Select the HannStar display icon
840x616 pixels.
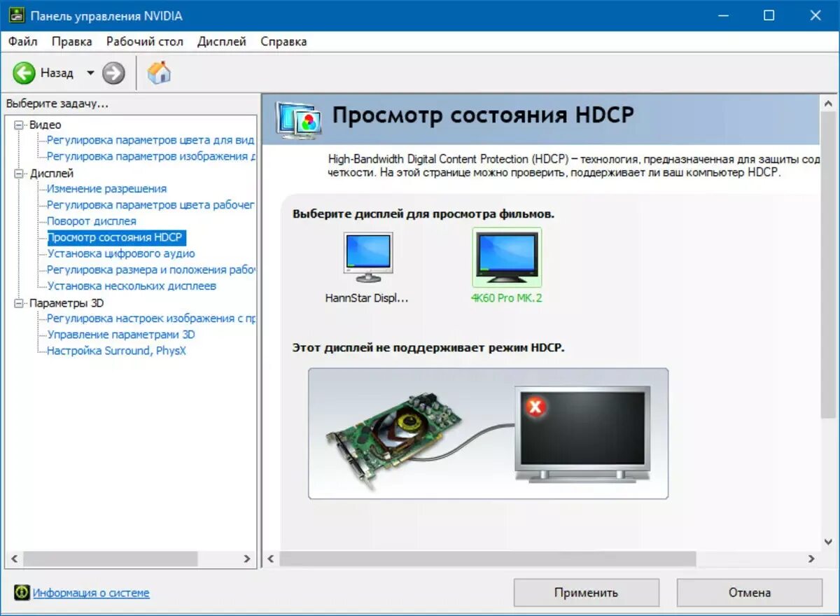[368, 257]
